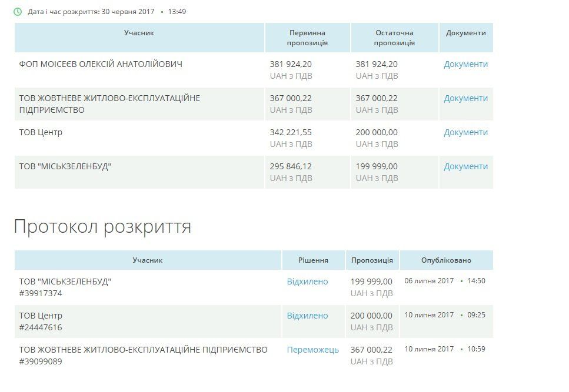Click the publish date 06 липня 2017

(x=431, y=280)
